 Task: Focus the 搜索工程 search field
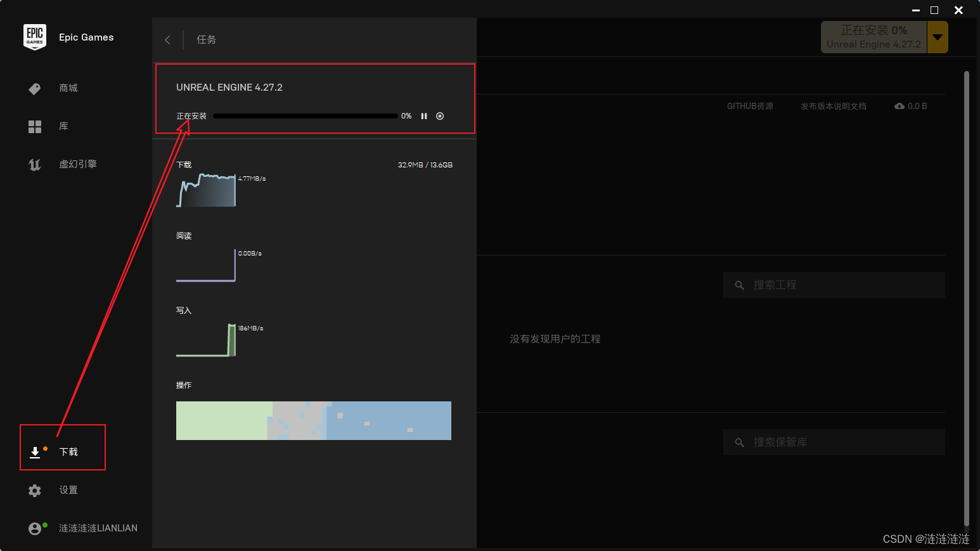click(834, 285)
